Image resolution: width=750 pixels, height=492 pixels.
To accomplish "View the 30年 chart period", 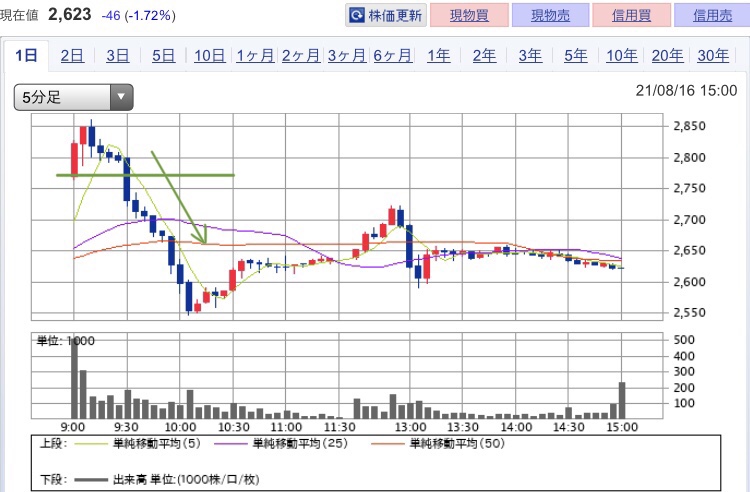I will [x=713, y=56].
